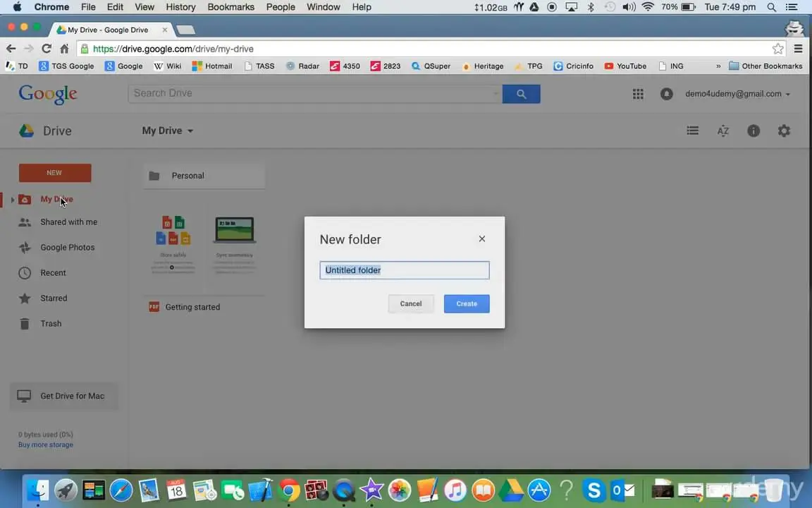Open the Hotmail bookmark
Screen dimensions: 812x508
click(x=211, y=66)
